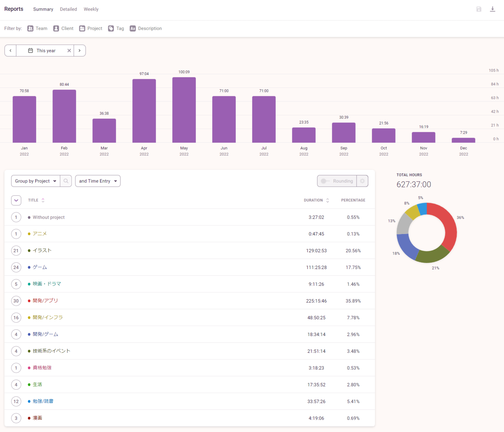Expand the 勉強/読書 entries count 12
Viewport: 504px width, 432px height.
click(16, 401)
